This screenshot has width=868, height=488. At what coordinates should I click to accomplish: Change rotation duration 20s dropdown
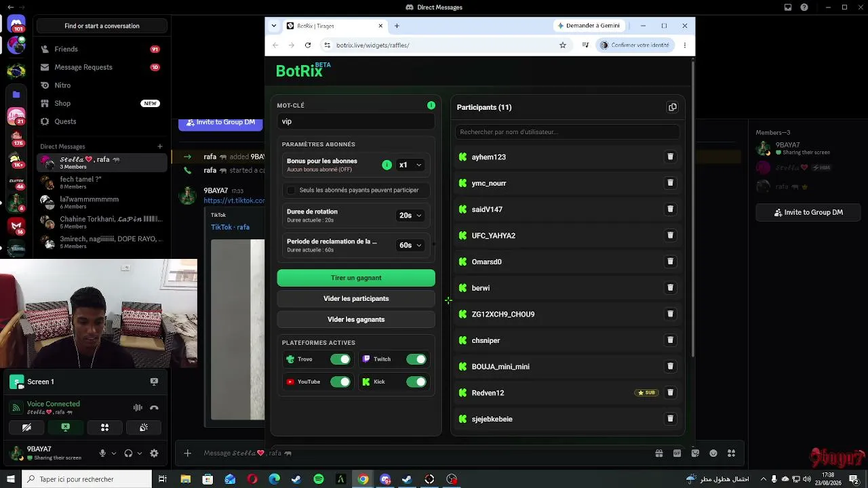pyautogui.click(x=410, y=216)
